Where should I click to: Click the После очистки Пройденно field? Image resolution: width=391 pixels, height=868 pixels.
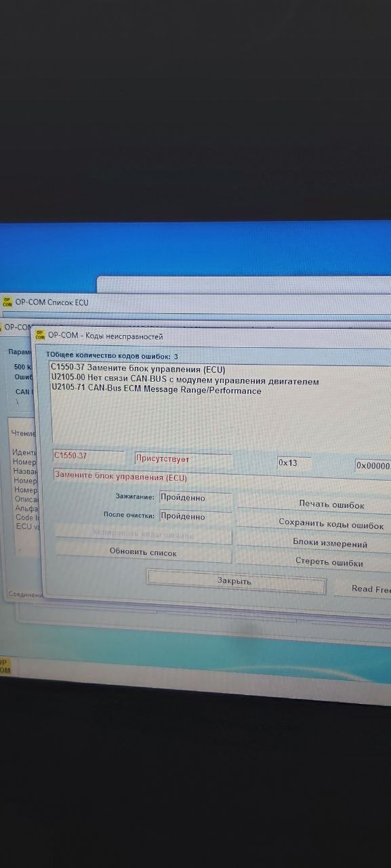tap(195, 516)
